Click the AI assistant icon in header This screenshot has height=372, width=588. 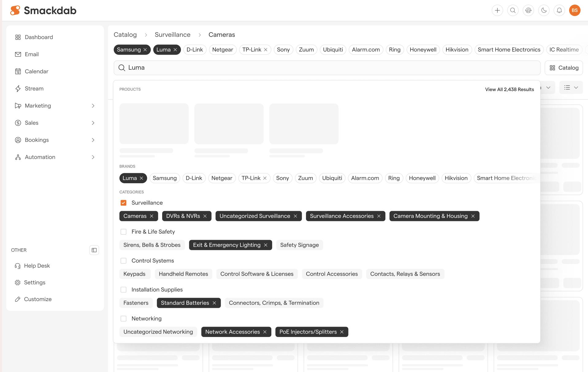(528, 10)
